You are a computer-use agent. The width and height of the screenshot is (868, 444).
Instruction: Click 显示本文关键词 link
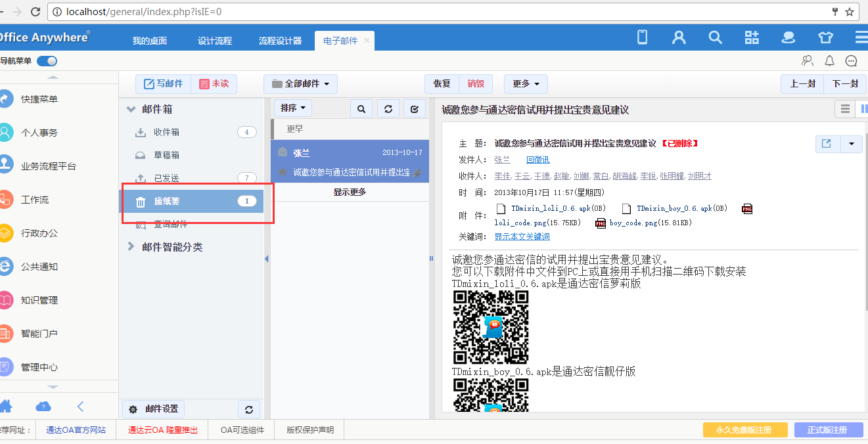522,236
